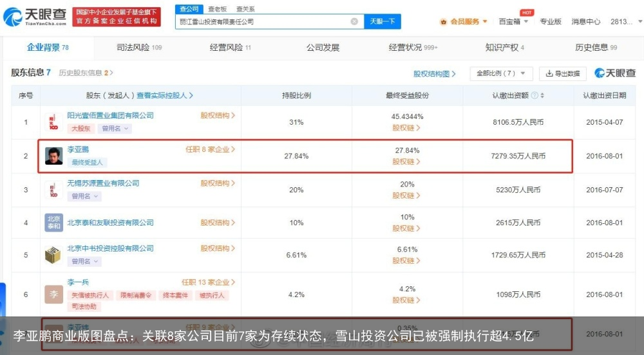The width and height of the screenshot is (644, 355).
Task: Open 任职 13 家企业 link for 李一兵
Action: (208, 282)
